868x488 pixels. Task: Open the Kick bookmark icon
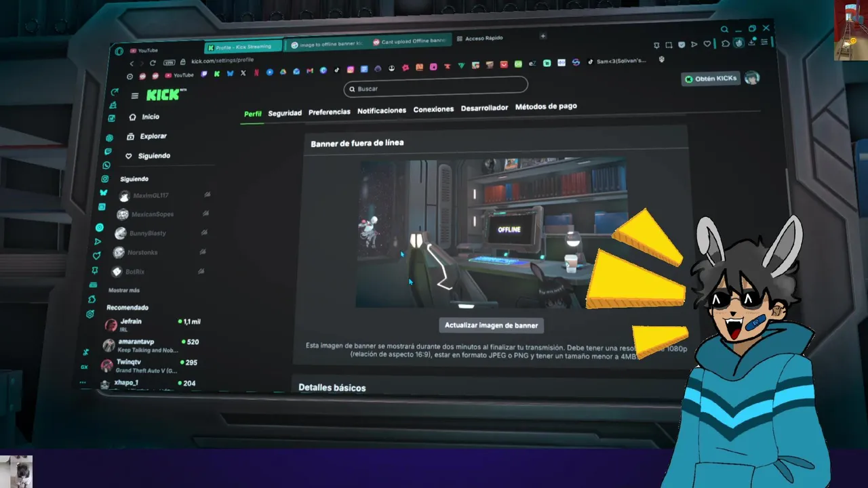coord(216,74)
